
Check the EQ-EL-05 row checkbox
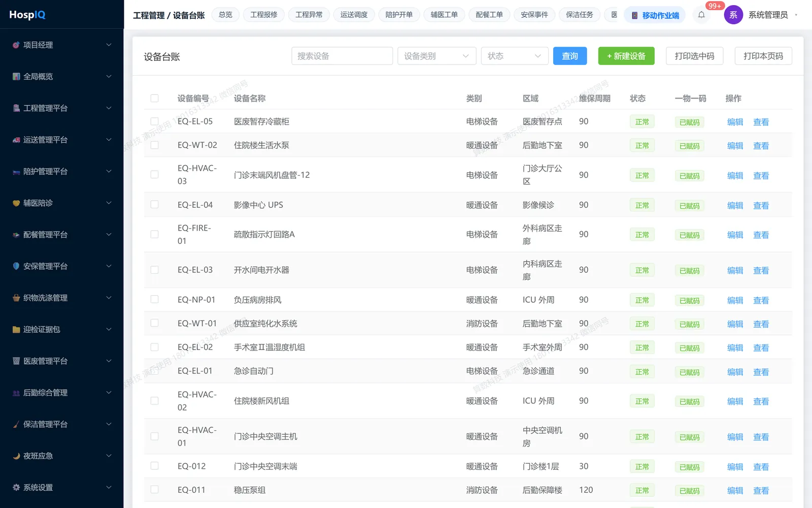155,121
